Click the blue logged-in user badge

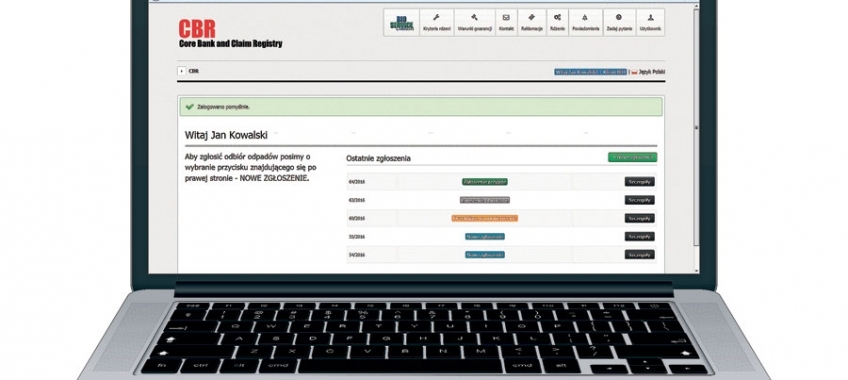(x=591, y=72)
